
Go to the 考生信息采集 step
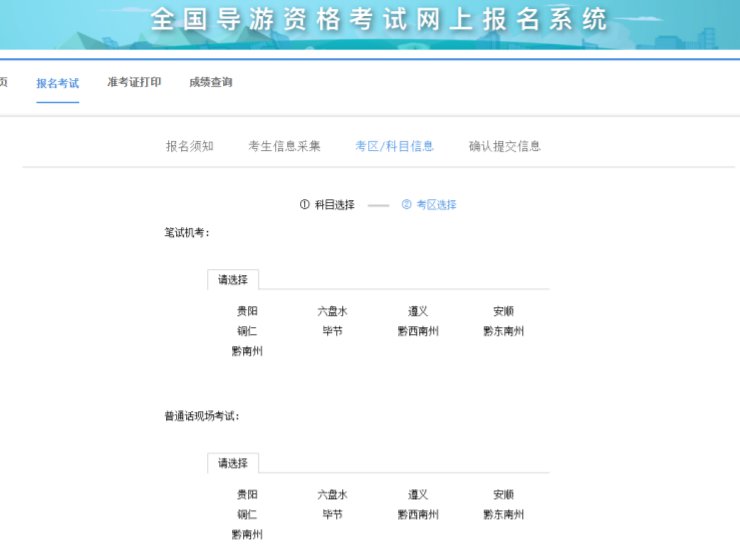click(284, 146)
